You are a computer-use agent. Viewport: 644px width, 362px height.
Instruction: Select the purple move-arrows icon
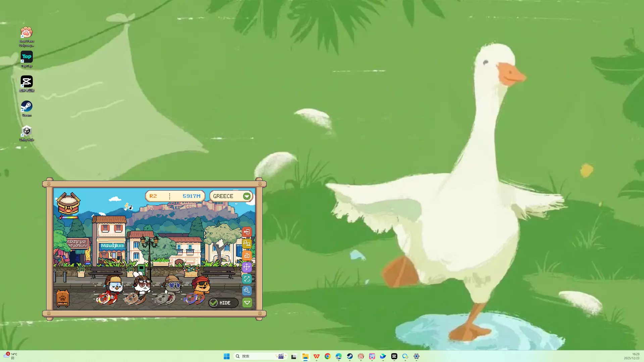pos(247,267)
